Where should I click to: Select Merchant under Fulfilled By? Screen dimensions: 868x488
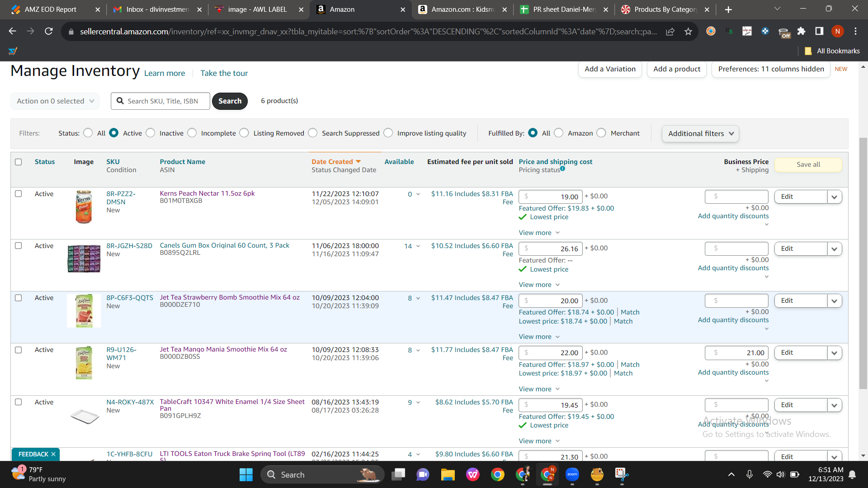click(x=601, y=133)
